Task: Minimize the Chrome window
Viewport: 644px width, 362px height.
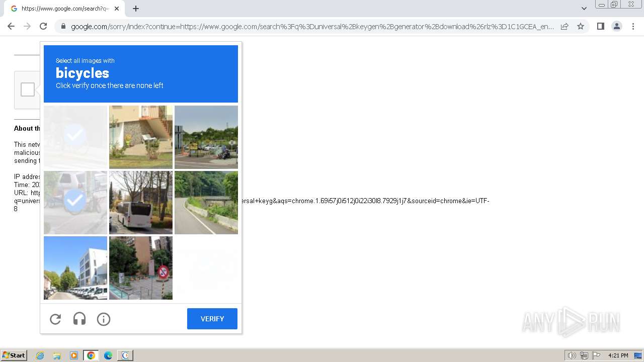Action: click(602, 5)
